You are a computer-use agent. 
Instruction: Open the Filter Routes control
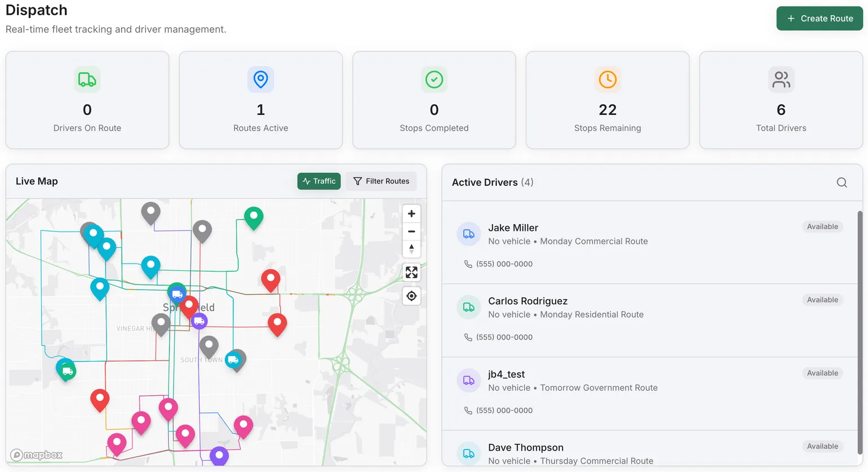381,181
